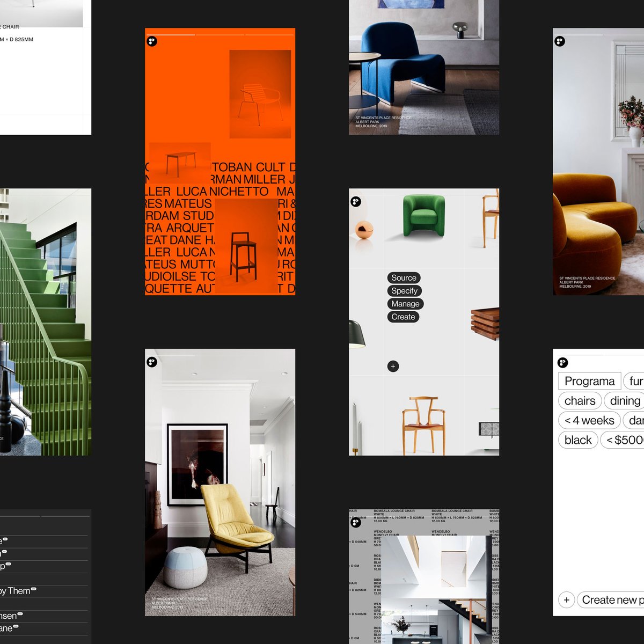Click St Vincents Place caption on blue chair card
Viewport: 644px width, 644px height.
point(383,122)
